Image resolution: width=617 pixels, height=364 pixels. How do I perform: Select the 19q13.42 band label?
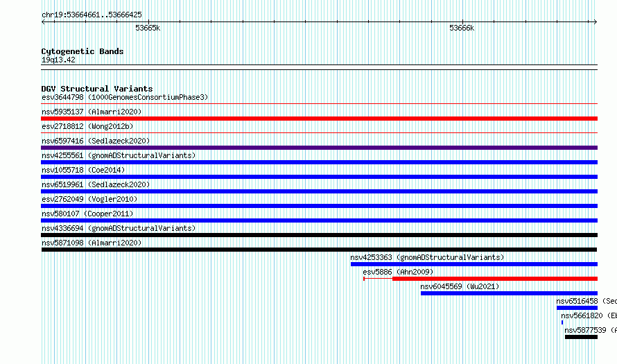pyautogui.click(x=58, y=60)
